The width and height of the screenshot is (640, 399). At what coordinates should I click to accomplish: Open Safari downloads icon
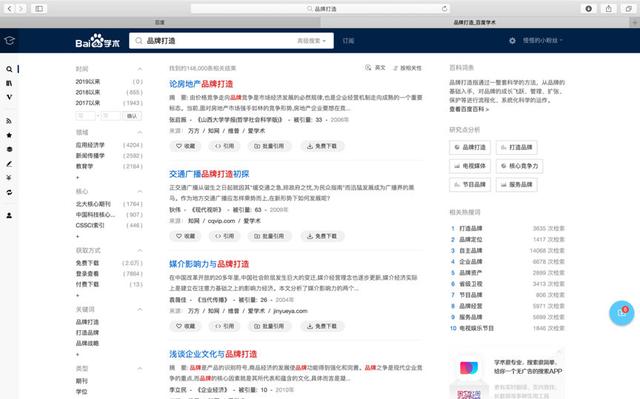point(589,9)
